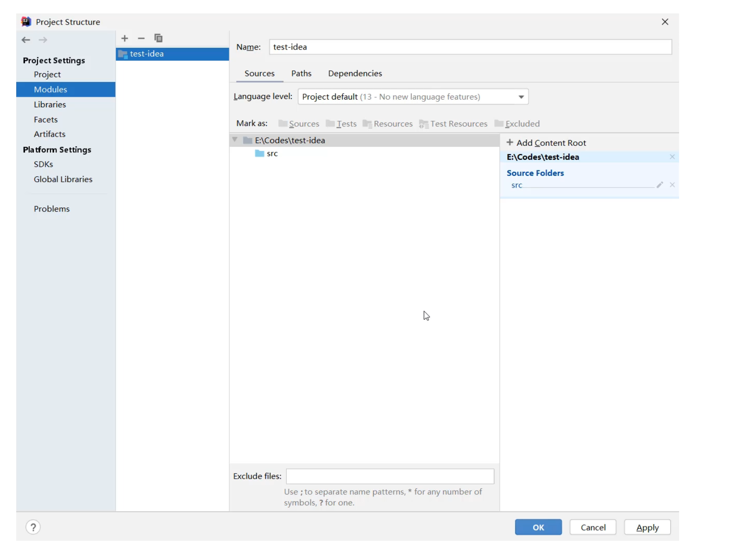Click the Source Folders heading

(535, 173)
